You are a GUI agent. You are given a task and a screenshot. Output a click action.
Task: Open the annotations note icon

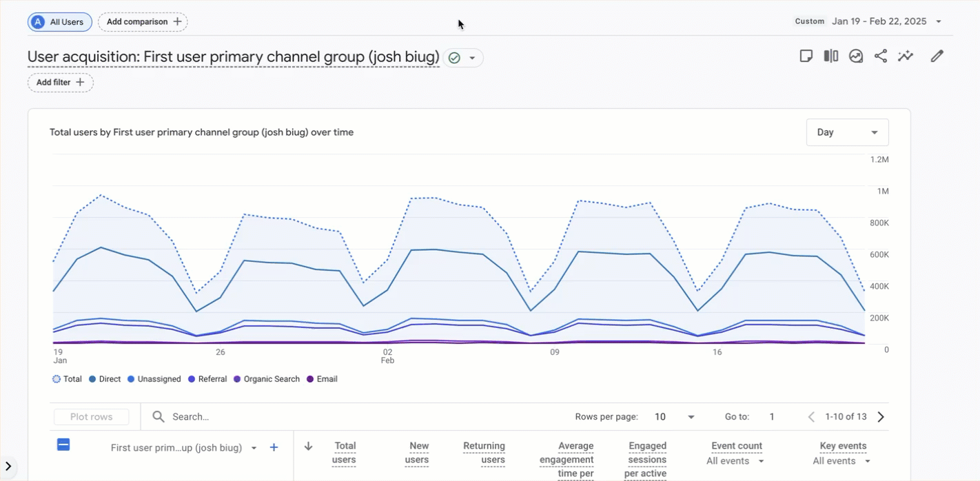tap(806, 57)
